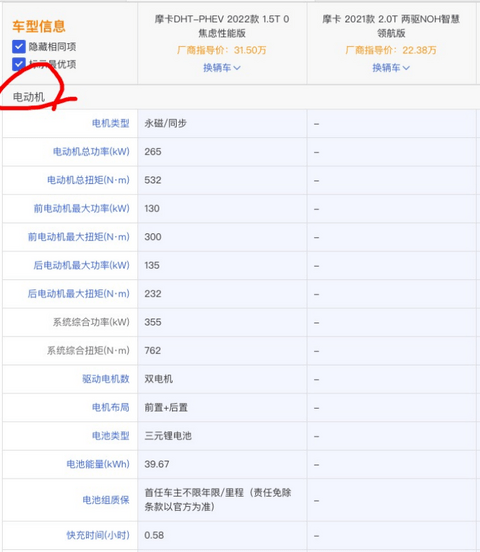Click the 电机布局 parameter link
Image resolution: width=480 pixels, height=552 pixels.
point(111,407)
